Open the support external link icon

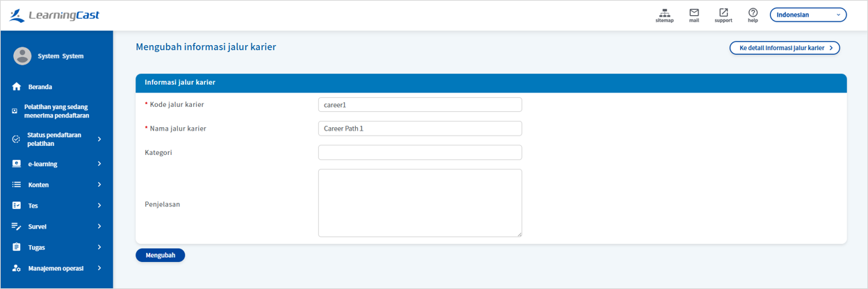[x=723, y=13]
